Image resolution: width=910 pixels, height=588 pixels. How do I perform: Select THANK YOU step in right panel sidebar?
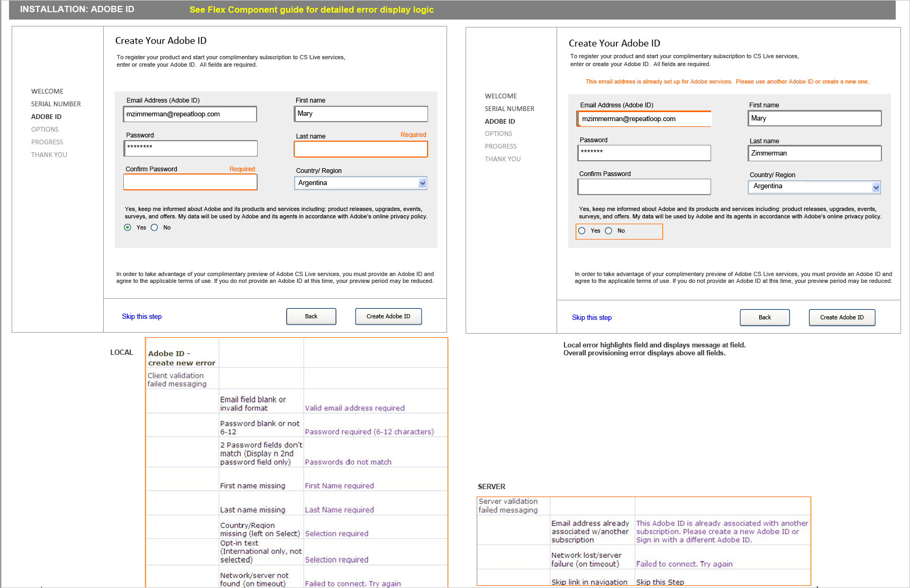[x=503, y=159]
